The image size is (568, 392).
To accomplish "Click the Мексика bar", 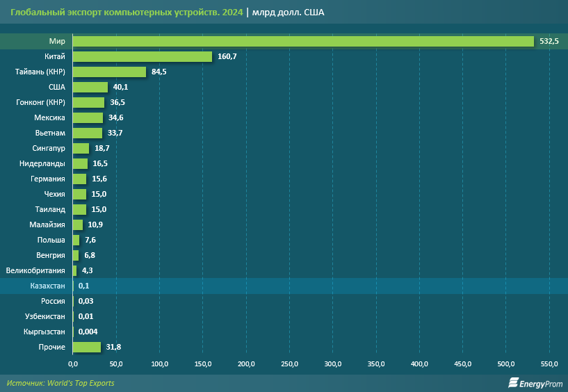I will point(88,117).
